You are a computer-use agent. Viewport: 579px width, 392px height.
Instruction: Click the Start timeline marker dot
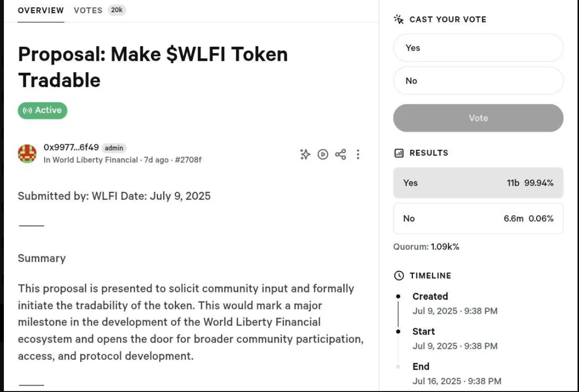[x=398, y=331]
